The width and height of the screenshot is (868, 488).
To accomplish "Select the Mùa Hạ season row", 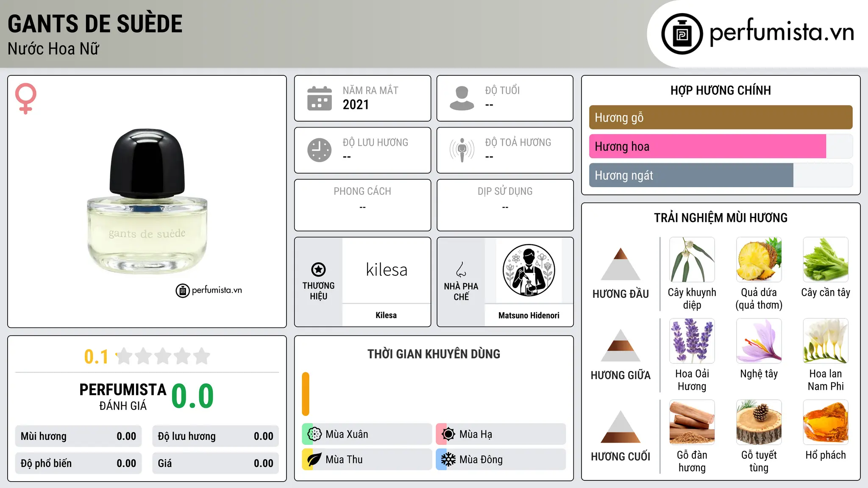I will (x=501, y=434).
